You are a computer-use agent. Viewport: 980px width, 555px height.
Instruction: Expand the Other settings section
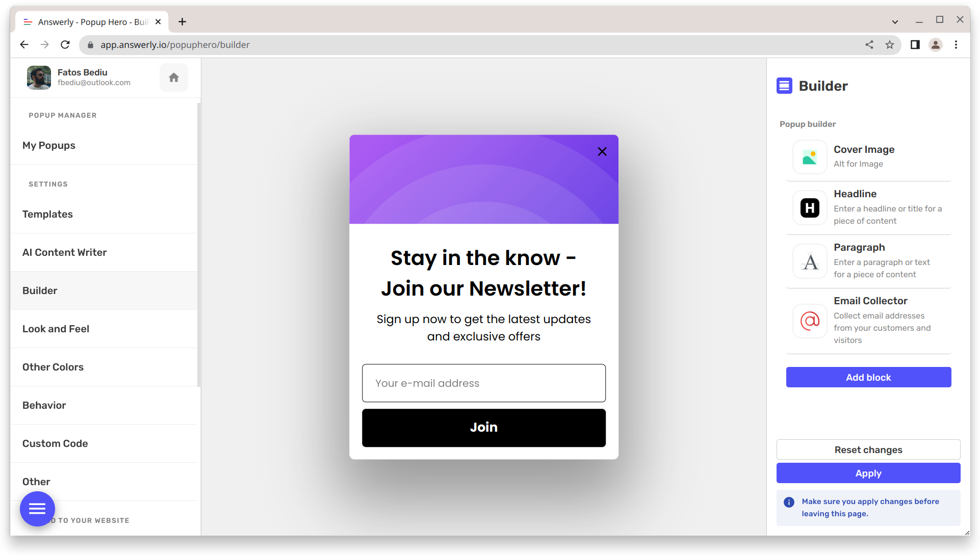36,482
